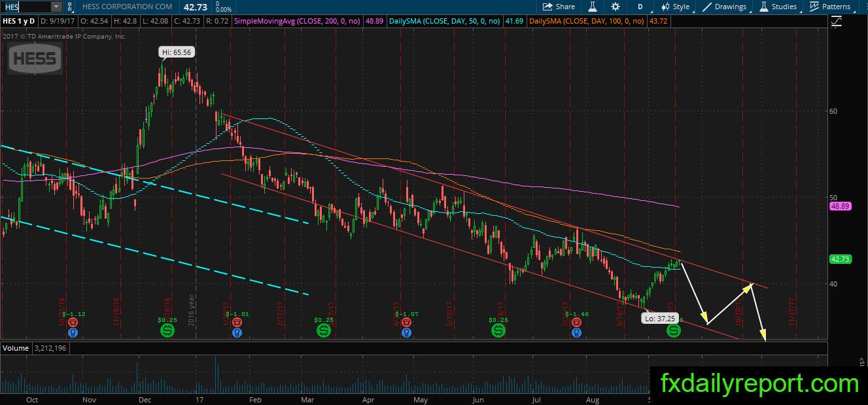Click the magenta 48.89 price axis tag
The width and height of the screenshot is (868, 405).
pyautogui.click(x=839, y=205)
